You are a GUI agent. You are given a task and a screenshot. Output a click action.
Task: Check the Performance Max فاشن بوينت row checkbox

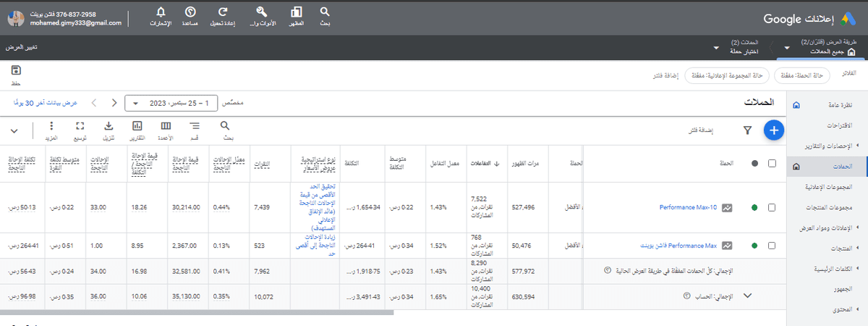coord(772,245)
